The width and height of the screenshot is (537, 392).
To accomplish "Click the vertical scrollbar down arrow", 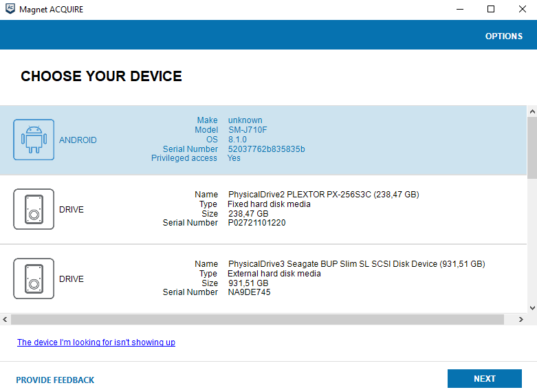I will [532, 307].
